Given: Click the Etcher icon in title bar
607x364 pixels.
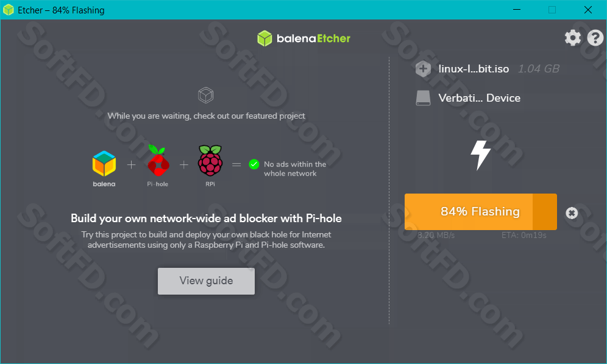Looking at the screenshot, I should point(8,10).
